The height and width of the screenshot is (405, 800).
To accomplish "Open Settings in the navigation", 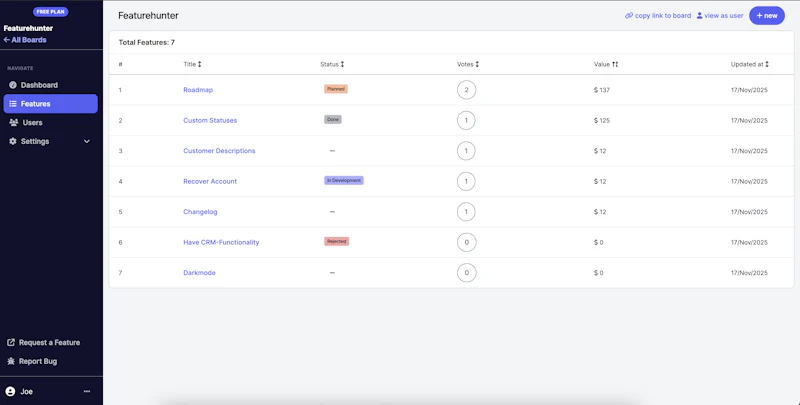I will point(51,141).
